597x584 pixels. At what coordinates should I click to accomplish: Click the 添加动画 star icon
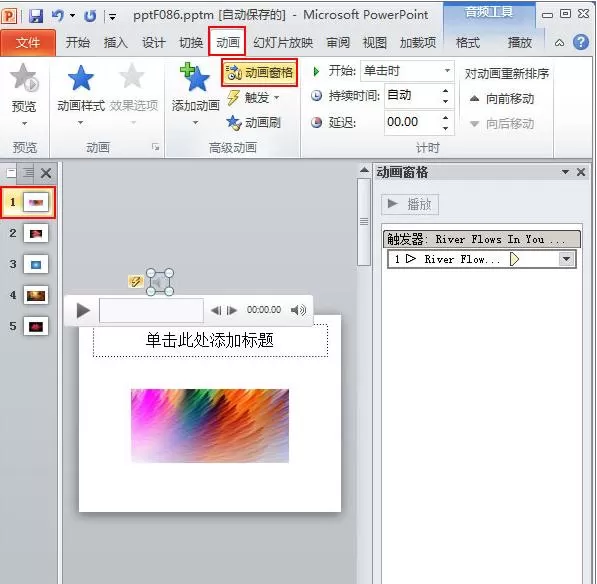coord(195,78)
